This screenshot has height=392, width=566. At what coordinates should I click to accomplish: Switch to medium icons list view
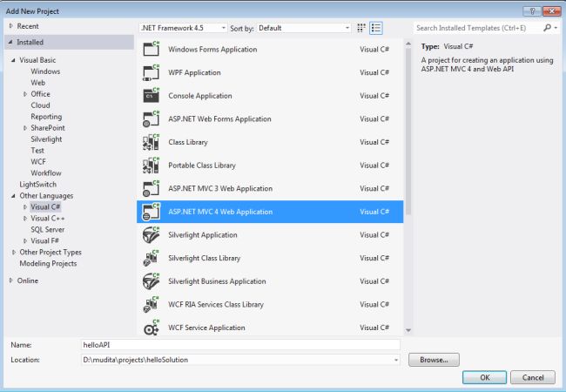[376, 28]
